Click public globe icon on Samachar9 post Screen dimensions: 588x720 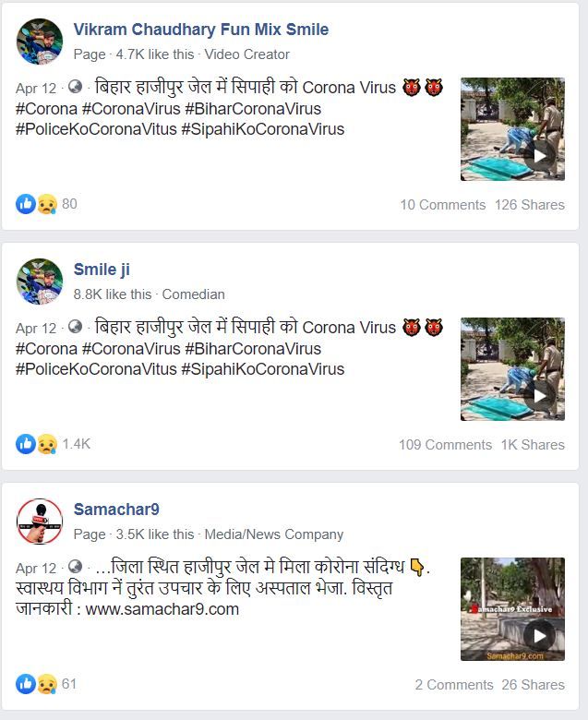pos(75,567)
